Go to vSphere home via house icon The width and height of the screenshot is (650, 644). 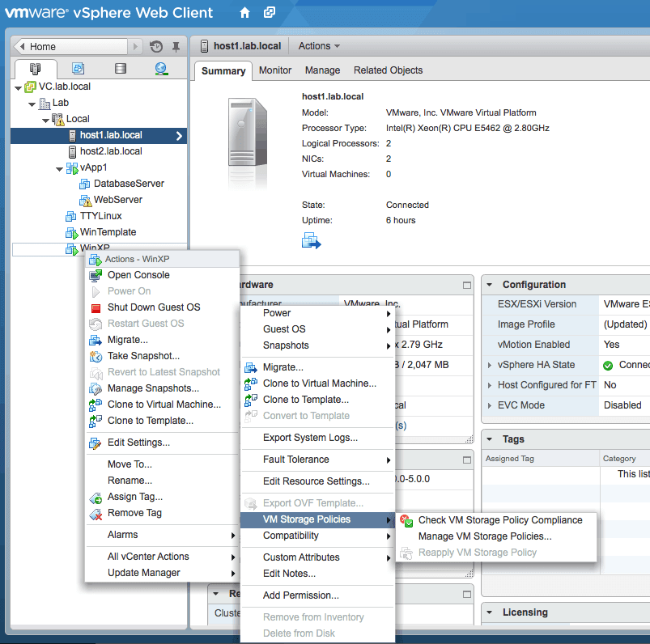pos(244,13)
